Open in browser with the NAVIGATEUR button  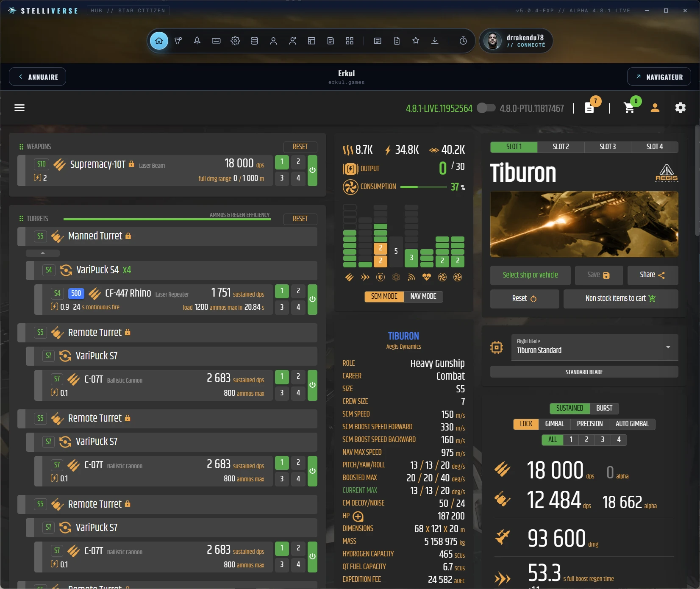point(659,77)
